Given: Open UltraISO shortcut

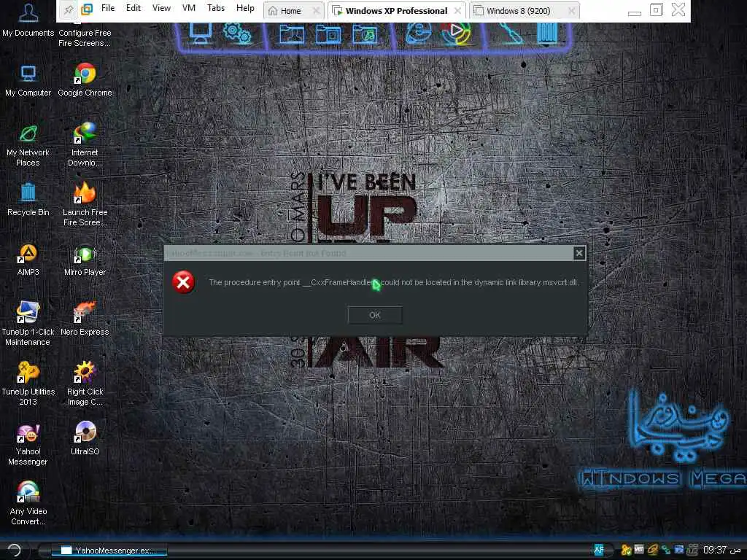Looking at the screenshot, I should click(x=85, y=438).
